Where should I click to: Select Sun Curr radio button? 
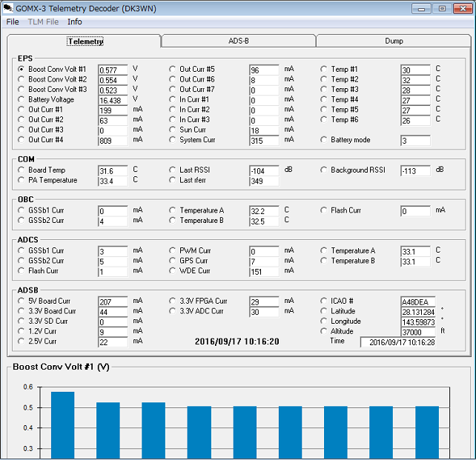click(172, 130)
